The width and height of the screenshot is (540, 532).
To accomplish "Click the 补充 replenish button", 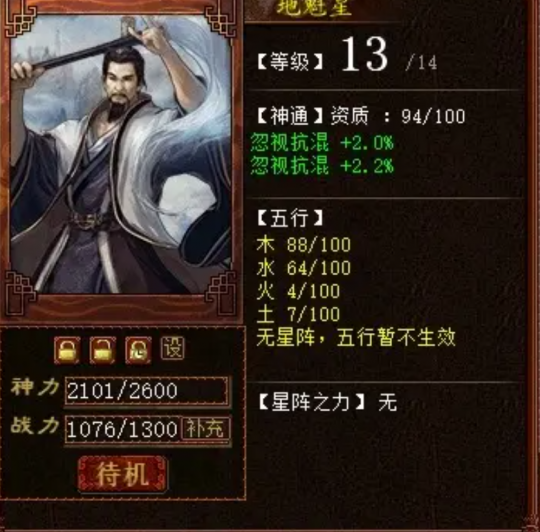I will coord(205,429).
